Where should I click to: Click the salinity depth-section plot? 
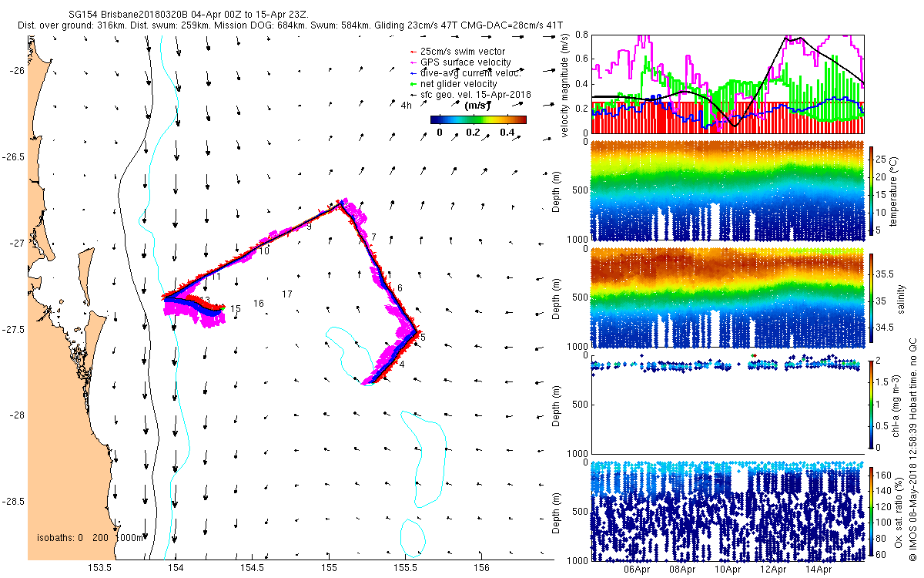[728, 298]
